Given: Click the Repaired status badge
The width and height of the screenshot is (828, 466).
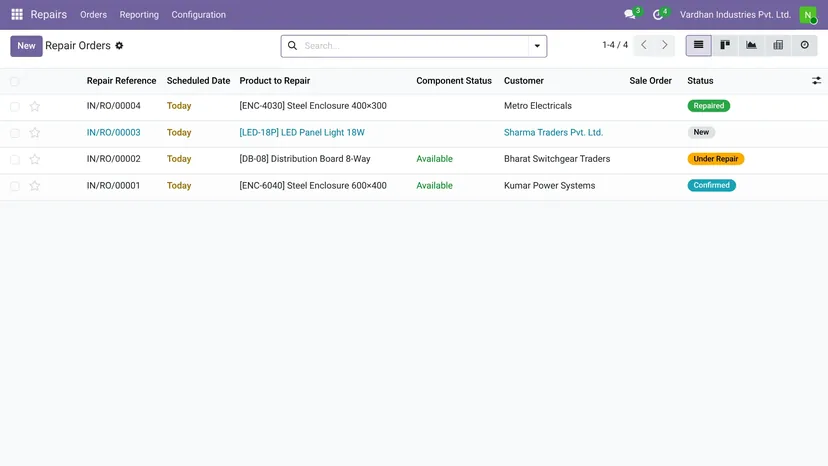Looking at the screenshot, I should coord(709,106).
